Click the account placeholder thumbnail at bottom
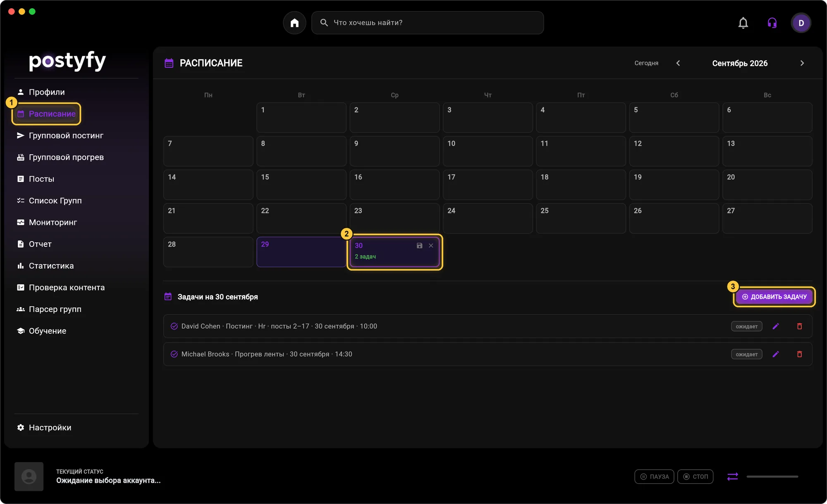 click(x=29, y=476)
